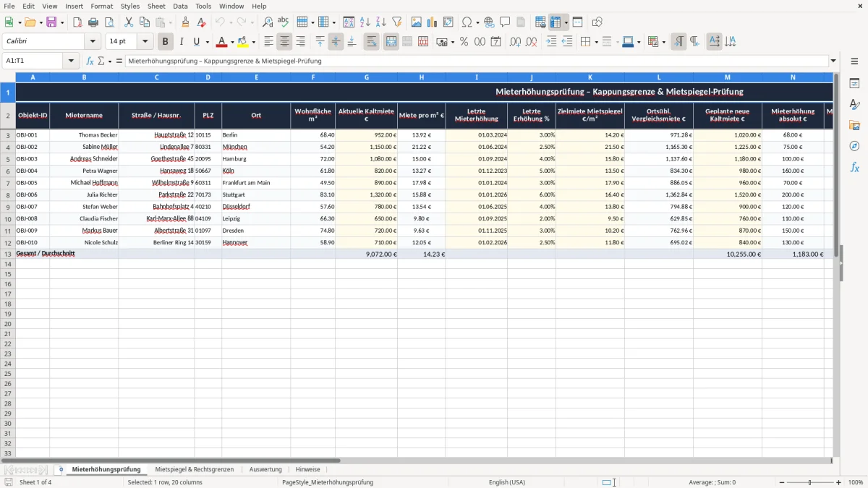Insert a chart
Image resolution: width=868 pixels, height=488 pixels.
click(x=433, y=22)
